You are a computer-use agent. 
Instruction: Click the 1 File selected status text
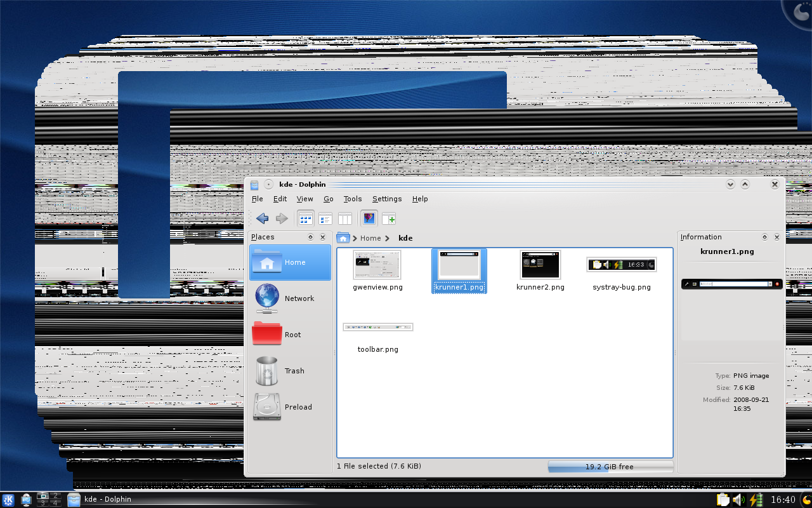(x=379, y=466)
